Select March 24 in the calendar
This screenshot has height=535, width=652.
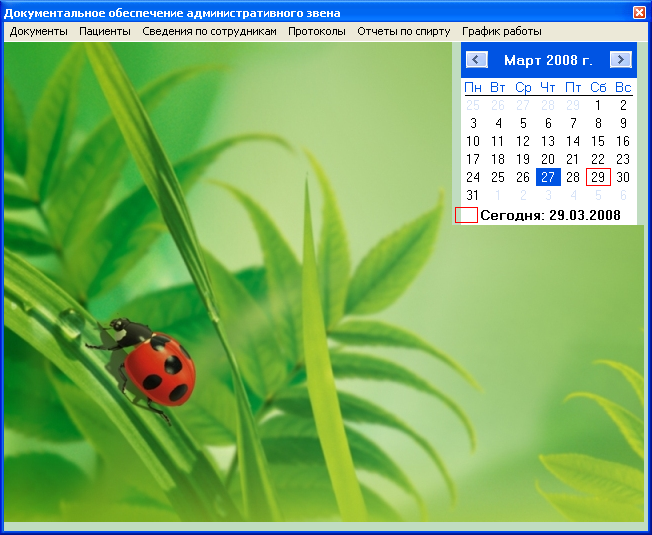[473, 177]
